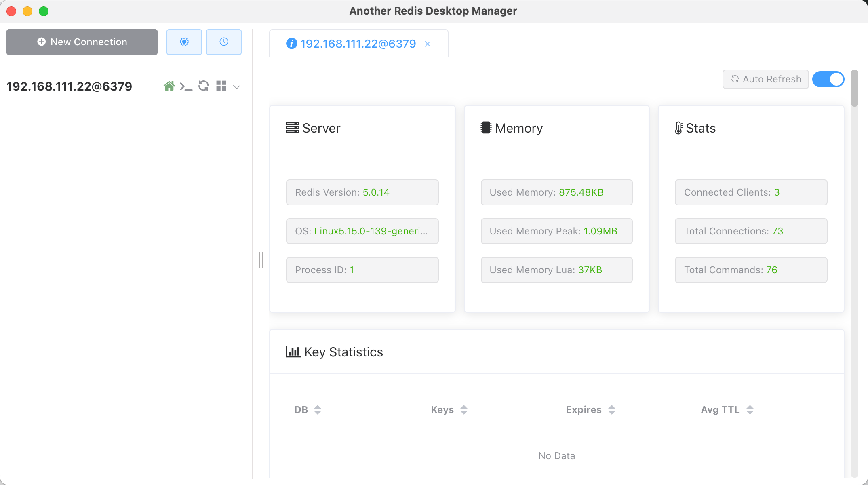Screen dimensions: 868x485
Task: Sort by Expires column arrows
Action: (x=611, y=410)
